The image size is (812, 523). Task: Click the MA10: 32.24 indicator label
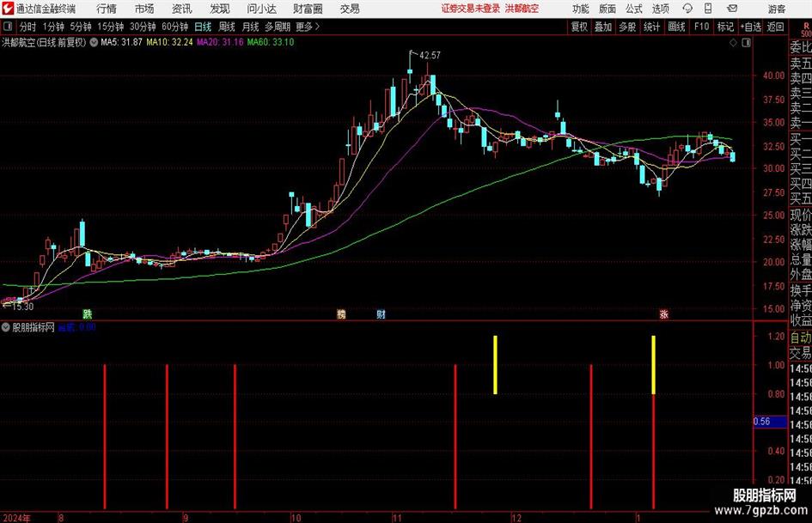169,42
